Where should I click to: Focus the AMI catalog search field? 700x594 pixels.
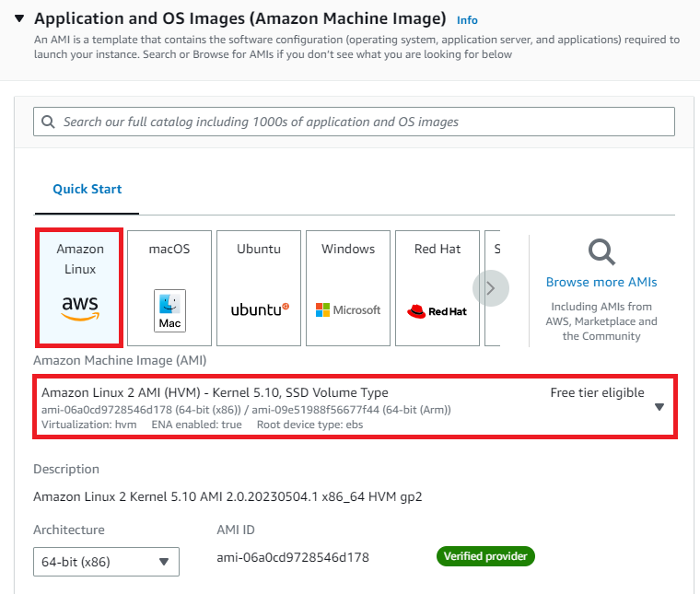(x=354, y=122)
